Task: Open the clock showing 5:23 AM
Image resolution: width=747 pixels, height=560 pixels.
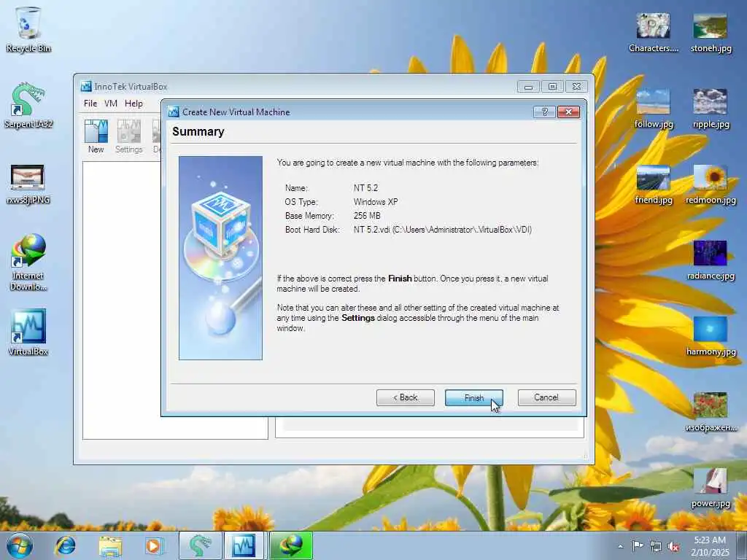Action: click(710, 546)
